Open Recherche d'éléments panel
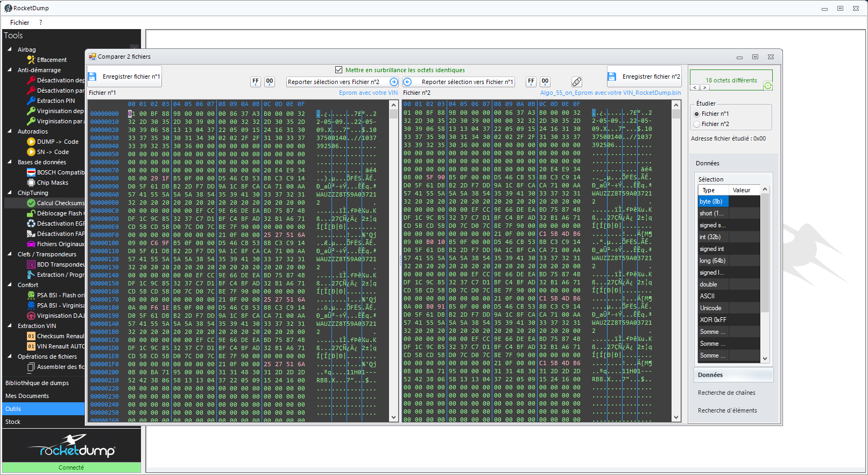 click(x=727, y=410)
